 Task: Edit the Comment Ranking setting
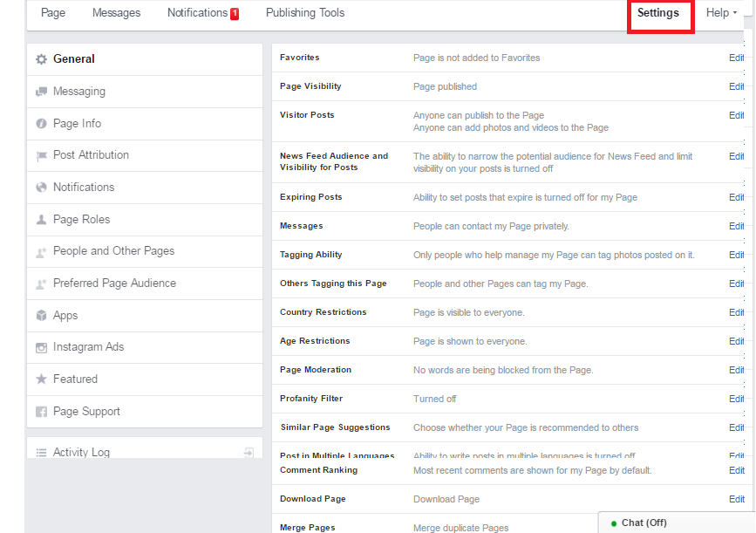[x=737, y=471]
